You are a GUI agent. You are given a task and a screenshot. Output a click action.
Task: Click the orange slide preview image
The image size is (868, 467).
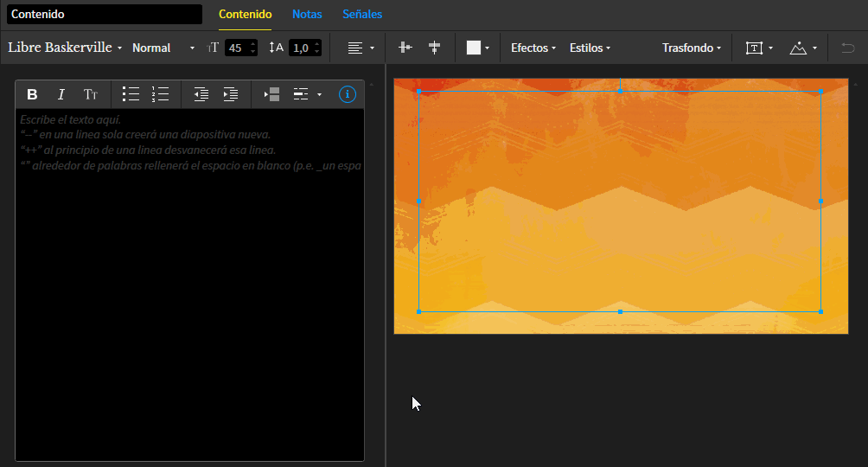click(x=621, y=206)
